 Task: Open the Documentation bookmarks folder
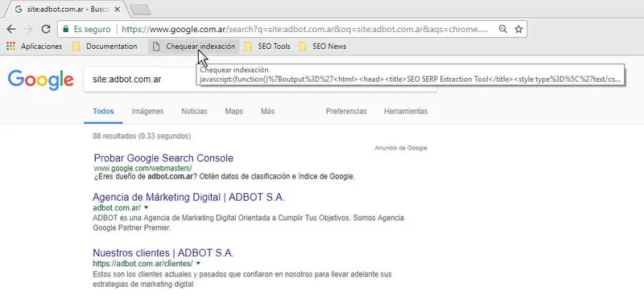tap(105, 47)
